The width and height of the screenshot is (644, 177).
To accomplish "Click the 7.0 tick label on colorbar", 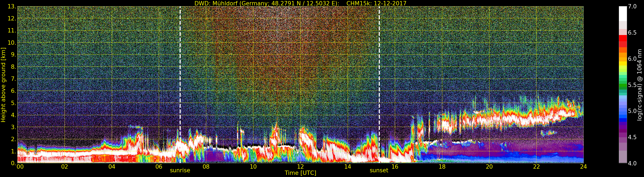I will click(x=632, y=6).
